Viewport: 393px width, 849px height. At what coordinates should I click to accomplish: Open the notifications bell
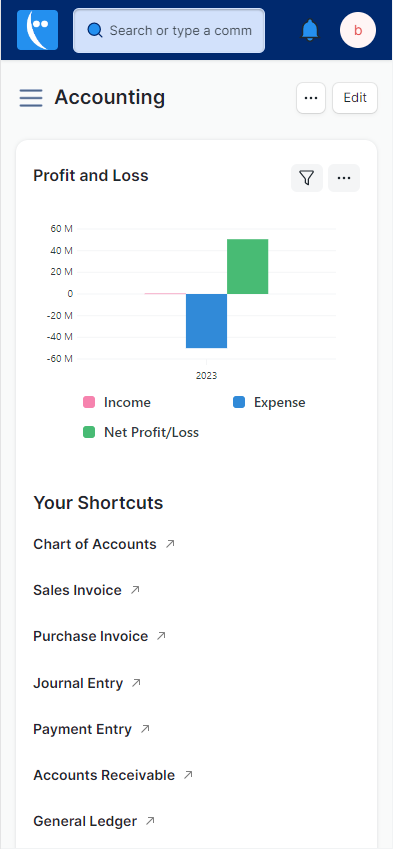[310, 30]
